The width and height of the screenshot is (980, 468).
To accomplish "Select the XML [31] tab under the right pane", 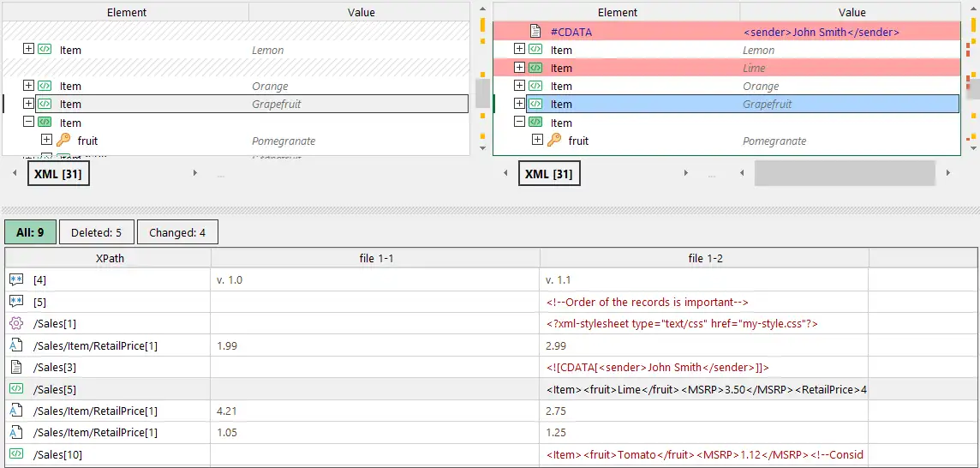I will pyautogui.click(x=549, y=173).
